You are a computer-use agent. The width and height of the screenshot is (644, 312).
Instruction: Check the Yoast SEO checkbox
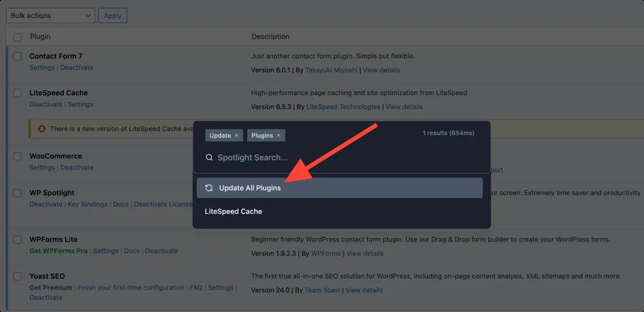pos(17,276)
